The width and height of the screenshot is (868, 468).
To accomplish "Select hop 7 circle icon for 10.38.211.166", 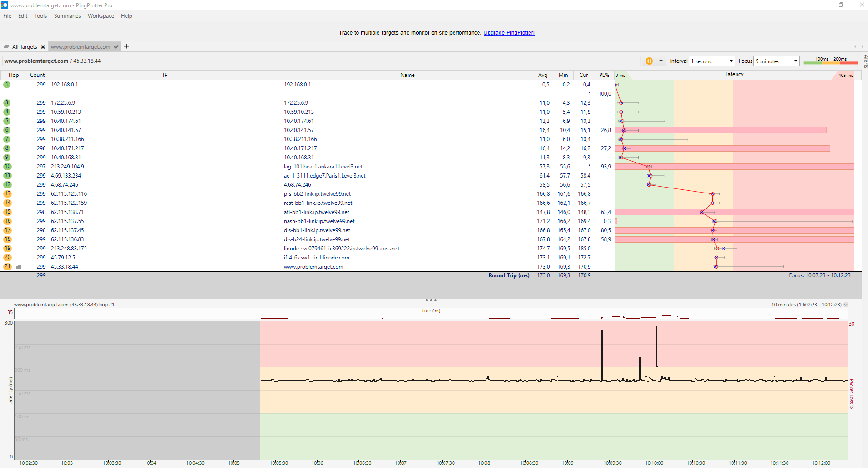I will [7, 139].
